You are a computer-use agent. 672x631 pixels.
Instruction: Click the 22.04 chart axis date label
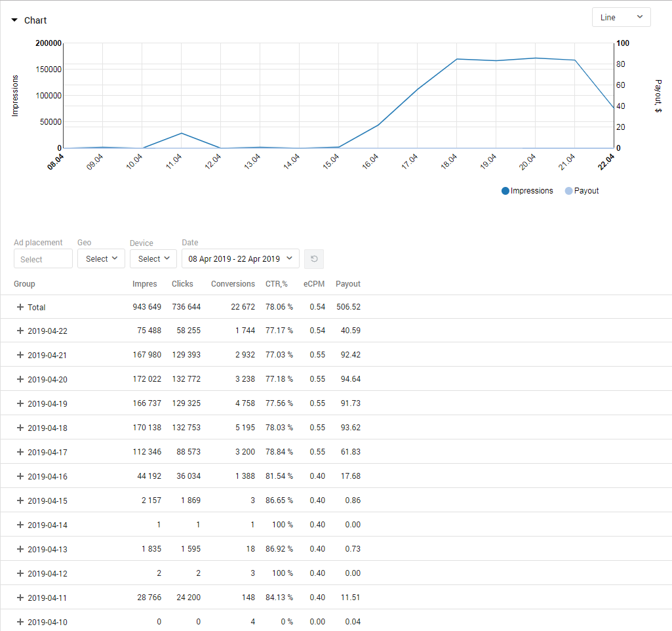[606, 161]
